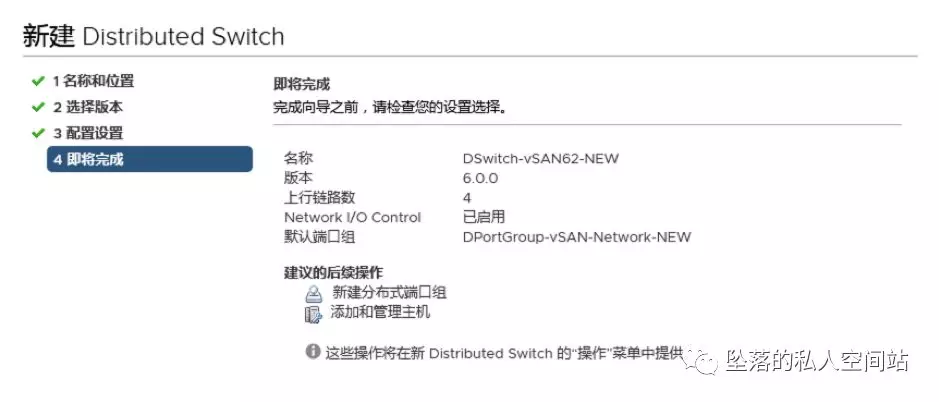Click the version value 6.0.0

click(480, 178)
